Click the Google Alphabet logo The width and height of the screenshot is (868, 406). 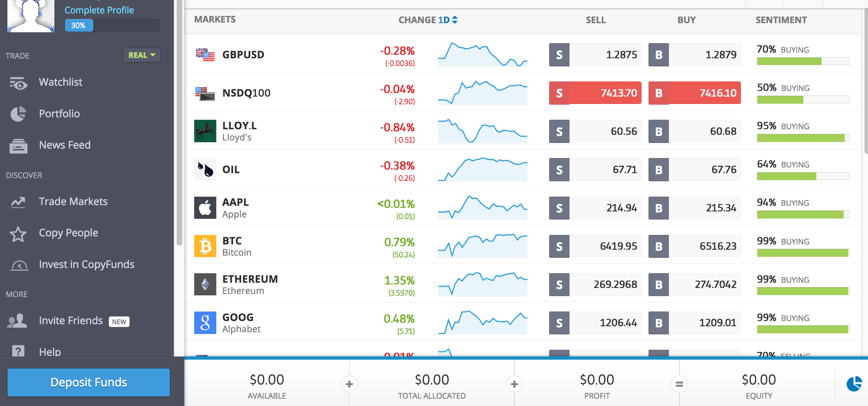pos(205,322)
